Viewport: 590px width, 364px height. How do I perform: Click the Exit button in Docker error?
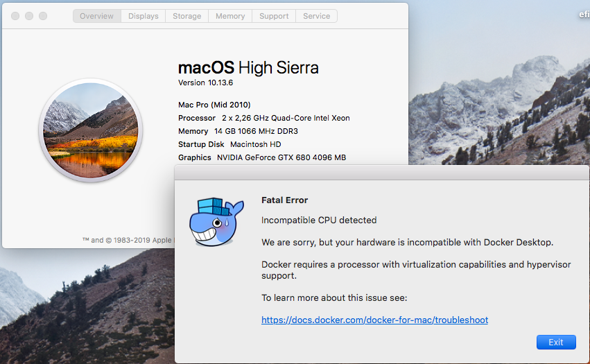556,343
